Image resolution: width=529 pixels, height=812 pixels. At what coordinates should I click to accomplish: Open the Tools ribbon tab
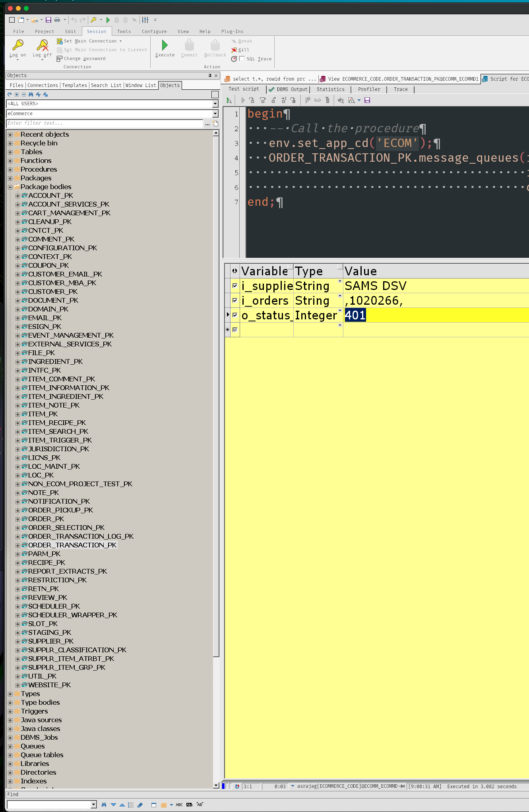tap(124, 31)
